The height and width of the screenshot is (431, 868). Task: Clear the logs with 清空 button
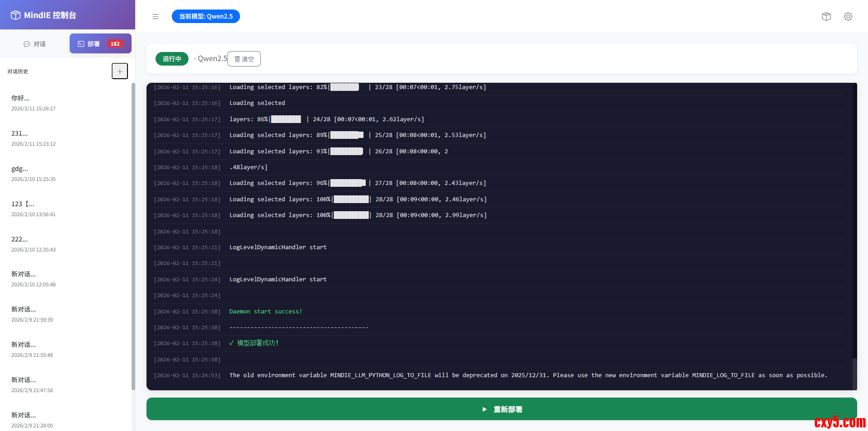click(244, 59)
